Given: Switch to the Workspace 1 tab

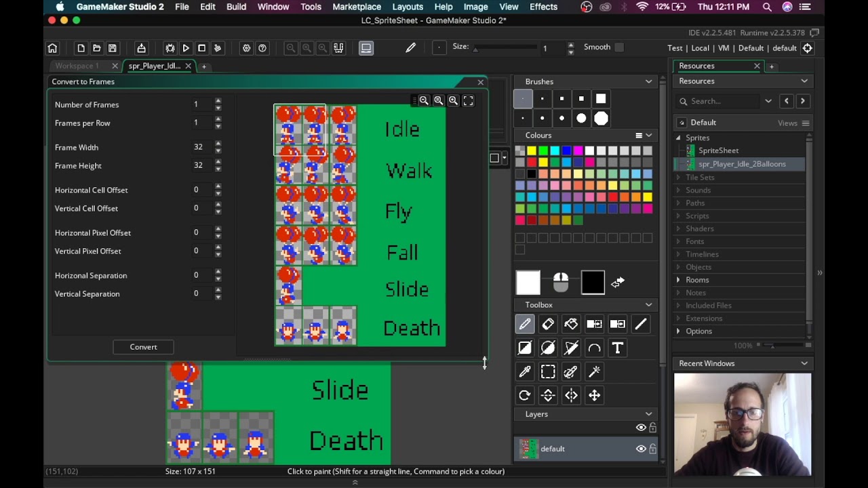Looking at the screenshot, I should pos(77,66).
